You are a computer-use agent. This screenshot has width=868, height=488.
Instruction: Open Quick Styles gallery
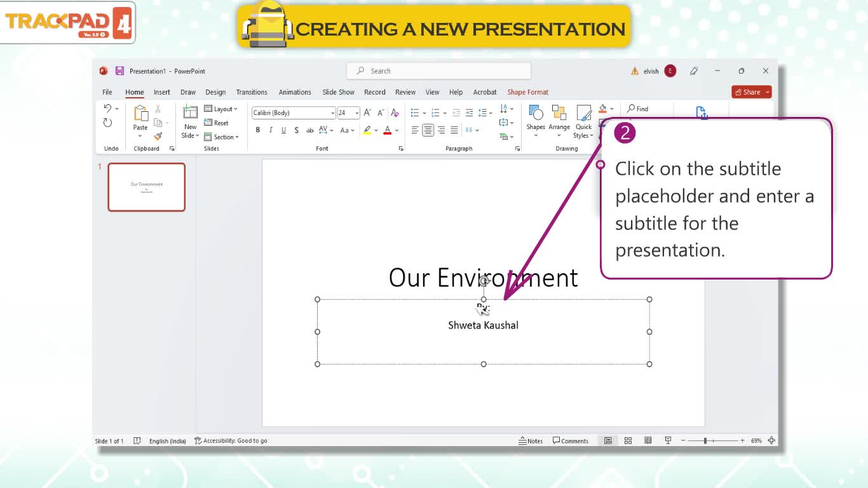click(583, 121)
